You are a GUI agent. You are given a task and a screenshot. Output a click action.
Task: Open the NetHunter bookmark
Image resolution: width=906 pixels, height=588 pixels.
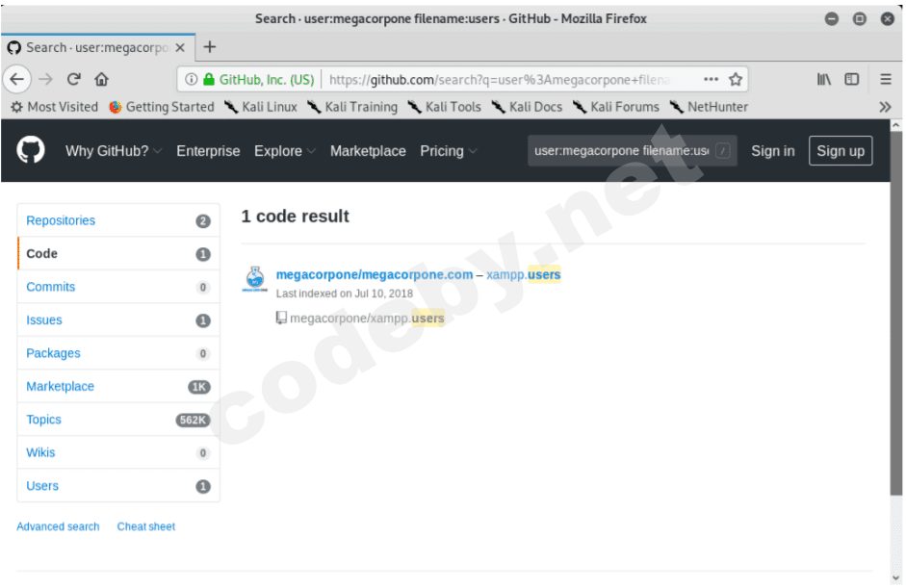(709, 107)
